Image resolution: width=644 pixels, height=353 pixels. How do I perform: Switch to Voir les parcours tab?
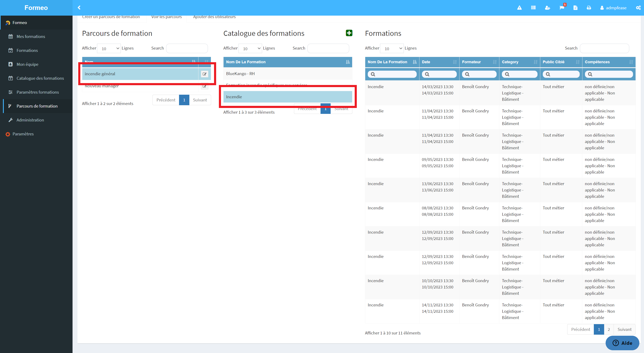point(167,17)
